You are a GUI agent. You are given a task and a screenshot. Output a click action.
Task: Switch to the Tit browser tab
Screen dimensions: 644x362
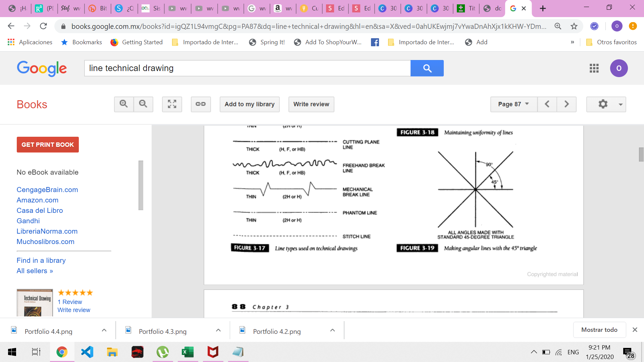467,8
